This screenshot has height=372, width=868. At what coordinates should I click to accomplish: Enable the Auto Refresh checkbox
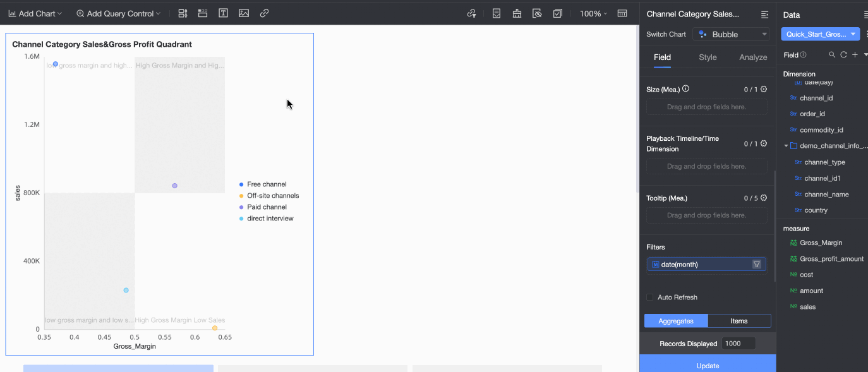pos(649,297)
